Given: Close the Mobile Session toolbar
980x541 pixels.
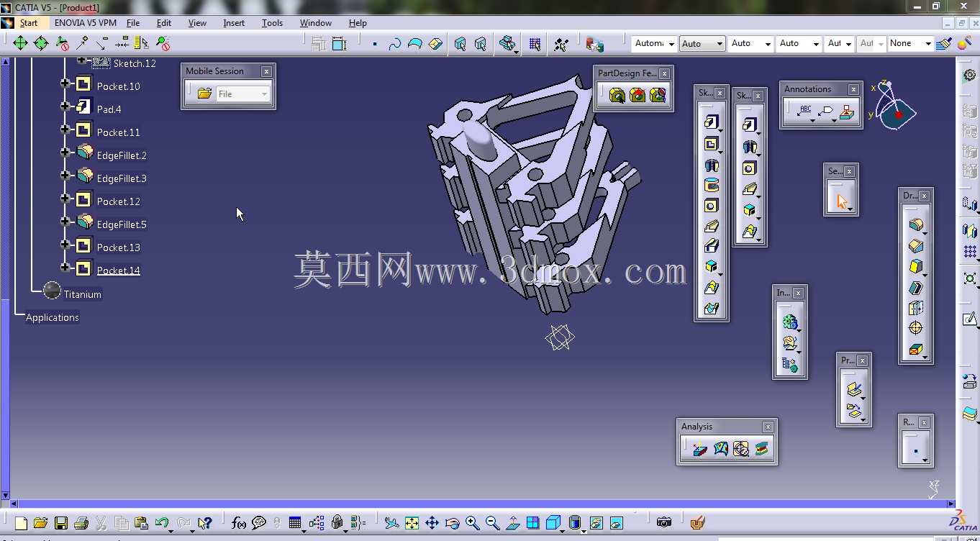Looking at the screenshot, I should (x=266, y=71).
